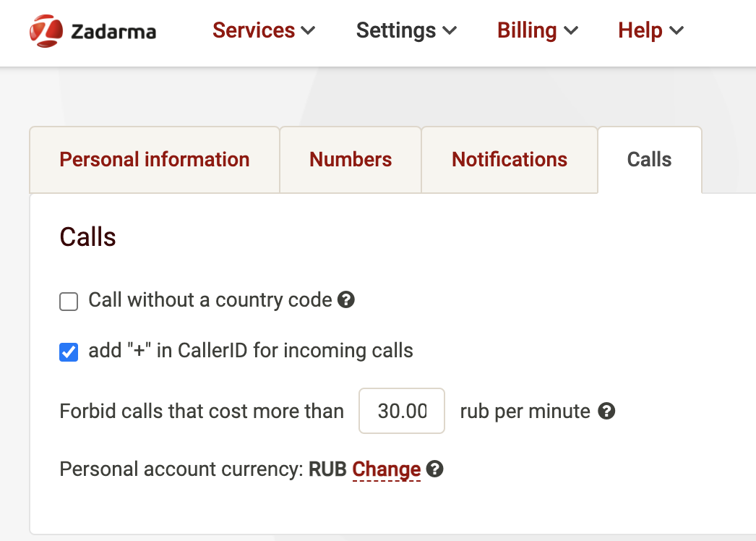Open the Numbers tab
The width and height of the screenshot is (756, 541).
[351, 160]
